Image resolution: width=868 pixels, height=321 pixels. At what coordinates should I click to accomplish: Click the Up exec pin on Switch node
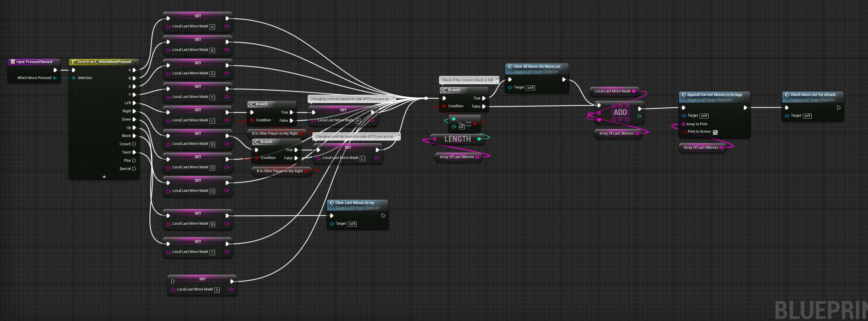pyautogui.click(x=134, y=128)
